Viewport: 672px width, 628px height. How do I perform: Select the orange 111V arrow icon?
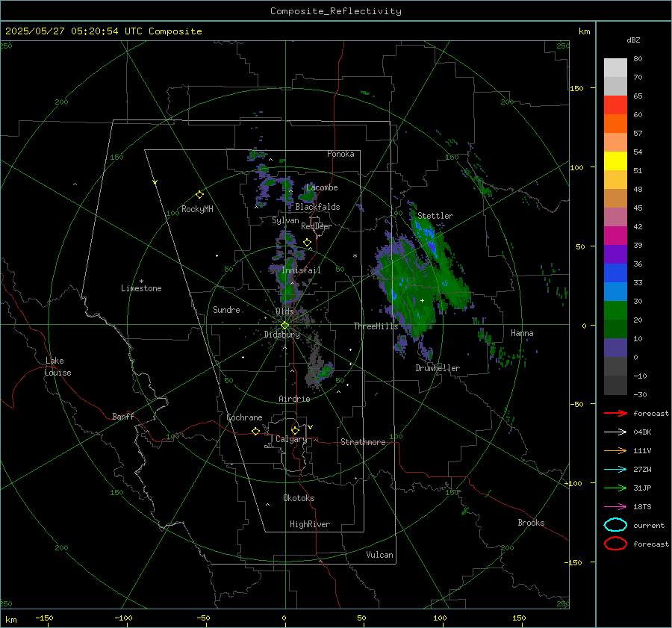point(615,450)
